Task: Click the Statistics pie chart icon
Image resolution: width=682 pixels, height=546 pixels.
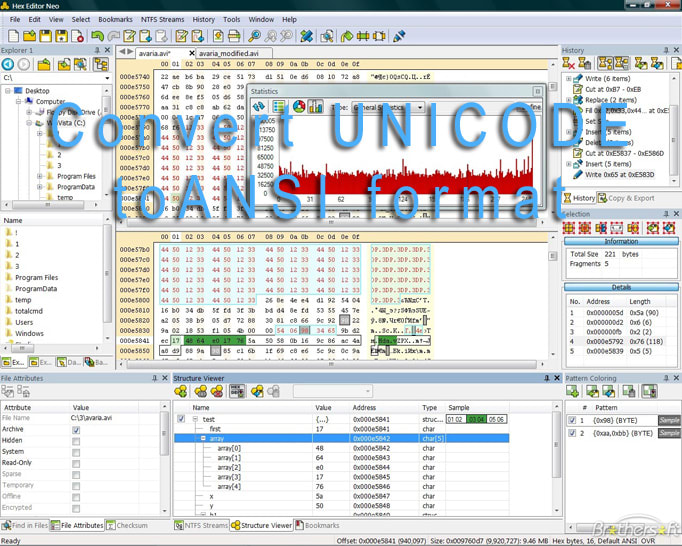Action: pyautogui.click(x=299, y=106)
